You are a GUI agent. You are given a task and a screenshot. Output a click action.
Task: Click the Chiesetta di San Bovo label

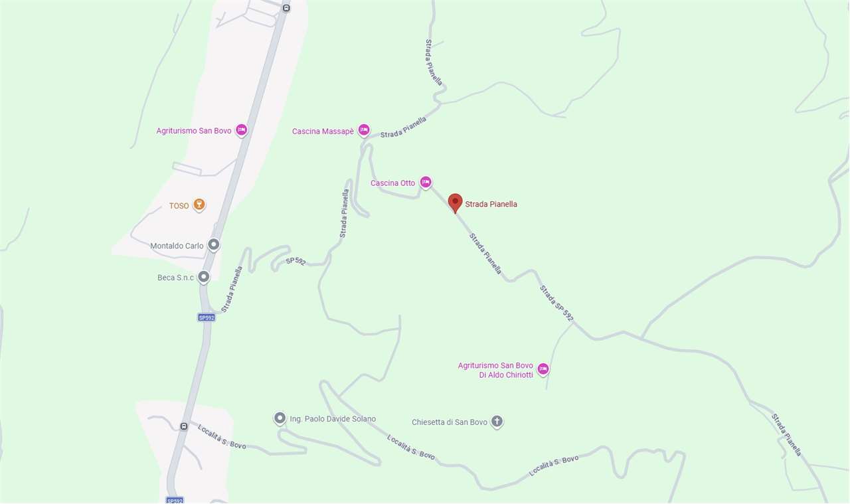coord(450,422)
